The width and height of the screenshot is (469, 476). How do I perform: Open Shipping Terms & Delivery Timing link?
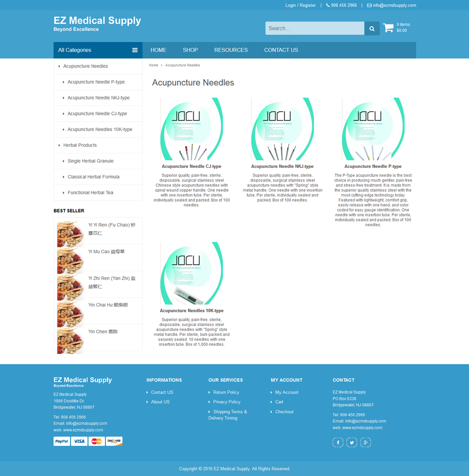(x=227, y=415)
